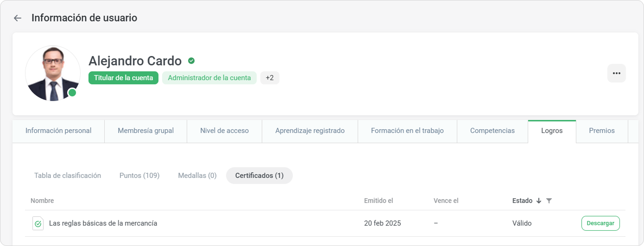The width and height of the screenshot is (644, 246).
Task: Click the certificate file icon in the row
Action: point(38,223)
